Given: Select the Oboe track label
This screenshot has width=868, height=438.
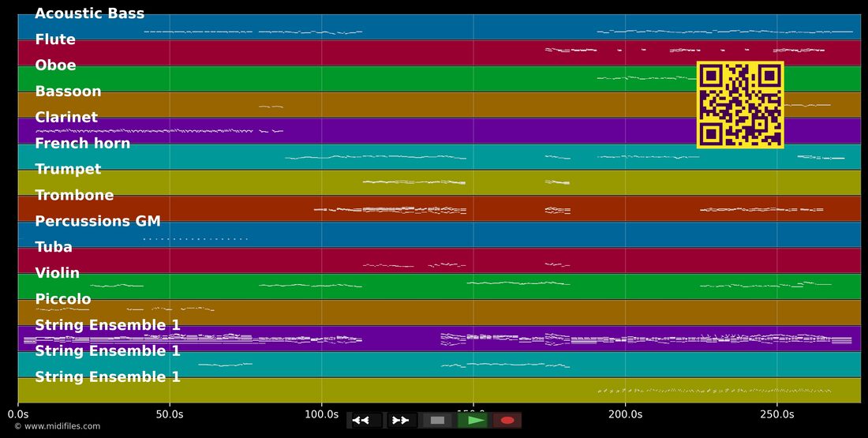Looking at the screenshot, I should click(x=55, y=66).
